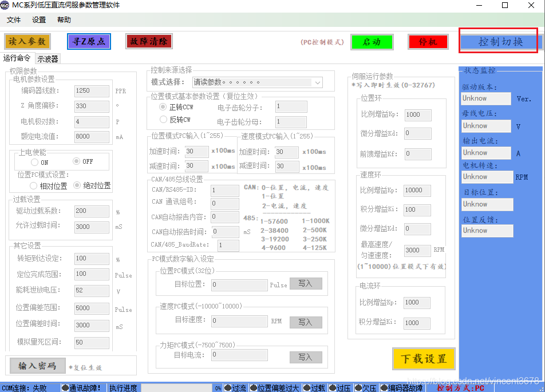Select 正转CCW direction radio button
Screen dimensions: 545x392
[163, 106]
